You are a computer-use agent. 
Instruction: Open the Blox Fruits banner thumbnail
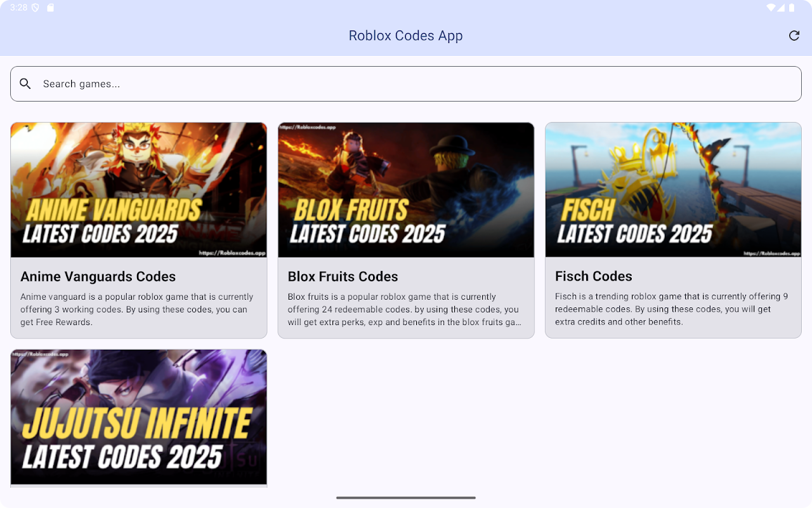[406, 190]
